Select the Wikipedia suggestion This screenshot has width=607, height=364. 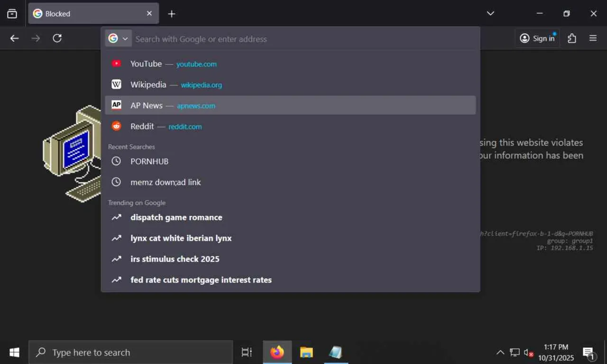click(x=290, y=84)
